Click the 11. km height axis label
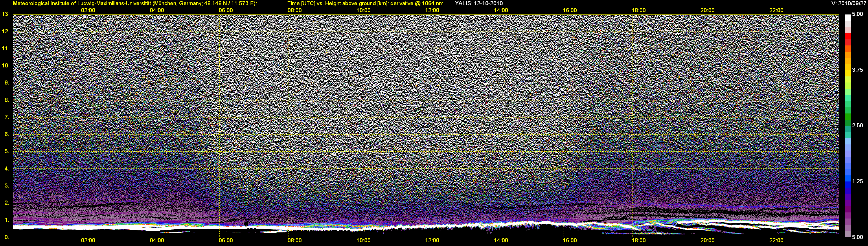868x246 pixels. point(6,49)
